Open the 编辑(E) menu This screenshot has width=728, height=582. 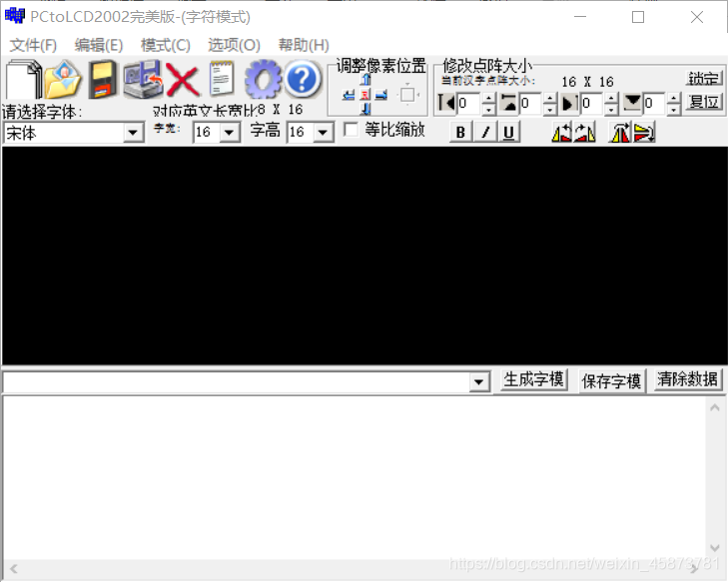99,45
